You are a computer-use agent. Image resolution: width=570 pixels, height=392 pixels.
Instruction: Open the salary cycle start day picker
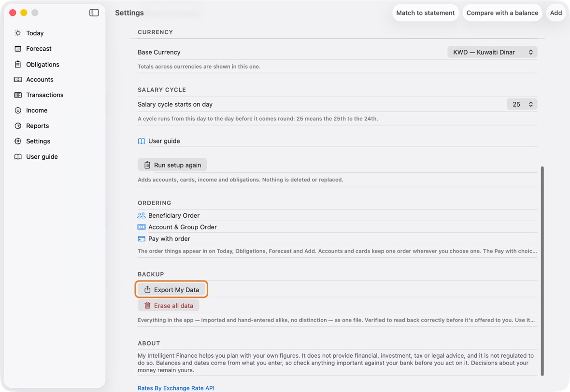(x=522, y=104)
